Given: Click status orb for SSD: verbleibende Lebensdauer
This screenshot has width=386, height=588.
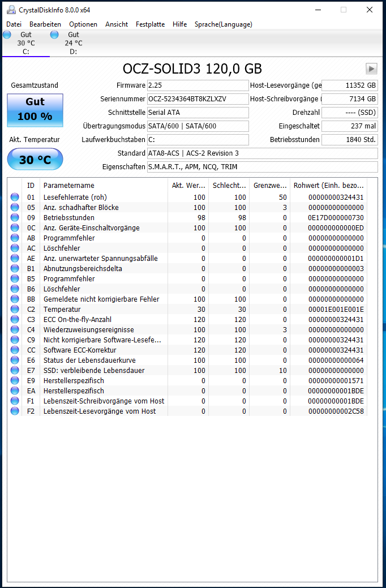Looking at the screenshot, I should (15, 370).
